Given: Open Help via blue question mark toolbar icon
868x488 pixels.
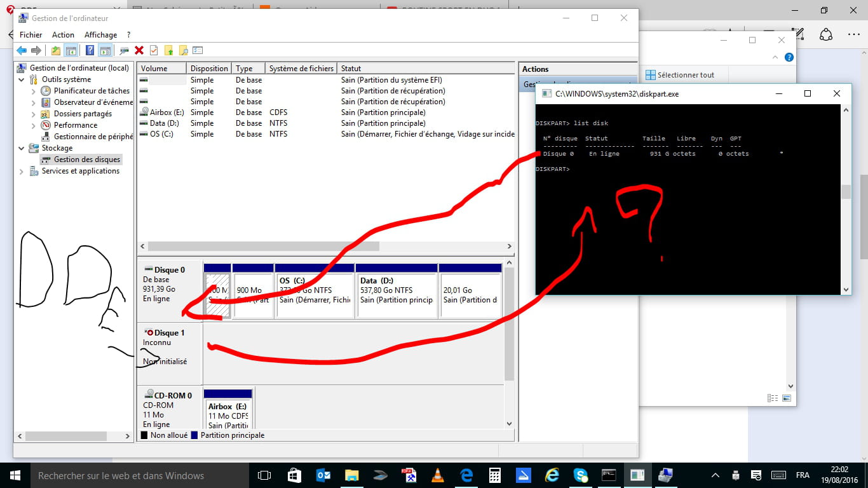Looking at the screenshot, I should [x=90, y=51].
